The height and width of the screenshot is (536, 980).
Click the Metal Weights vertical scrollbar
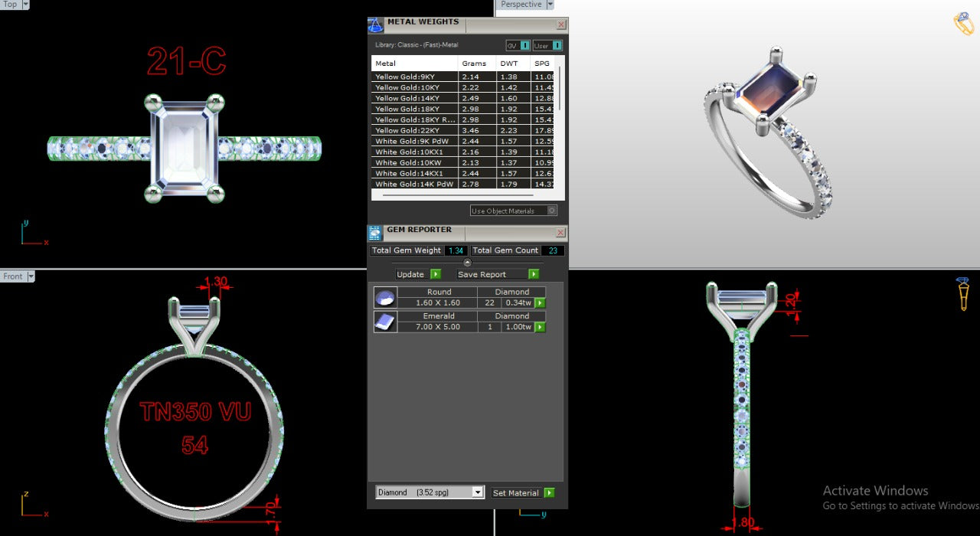click(560, 88)
